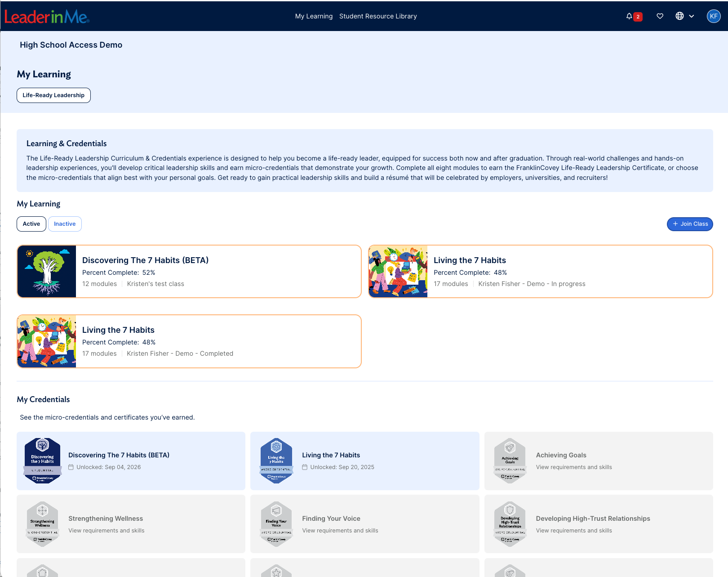The width and height of the screenshot is (728, 577).
Task: Open the KF user profile avatar
Action: click(714, 16)
